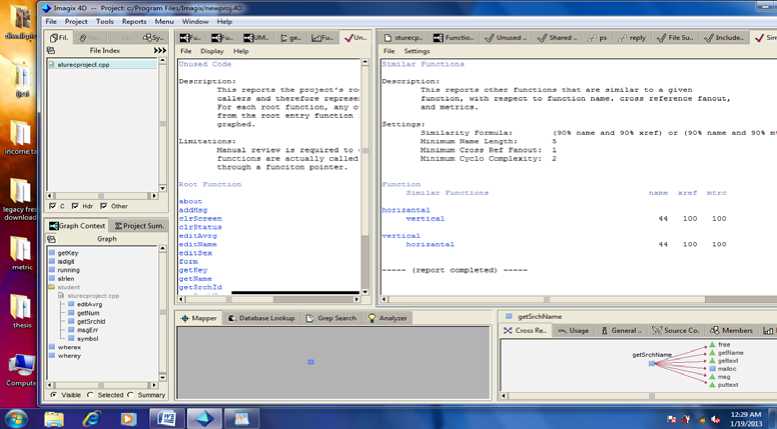
Task: Click the horizantal function link in report
Action: coord(402,209)
